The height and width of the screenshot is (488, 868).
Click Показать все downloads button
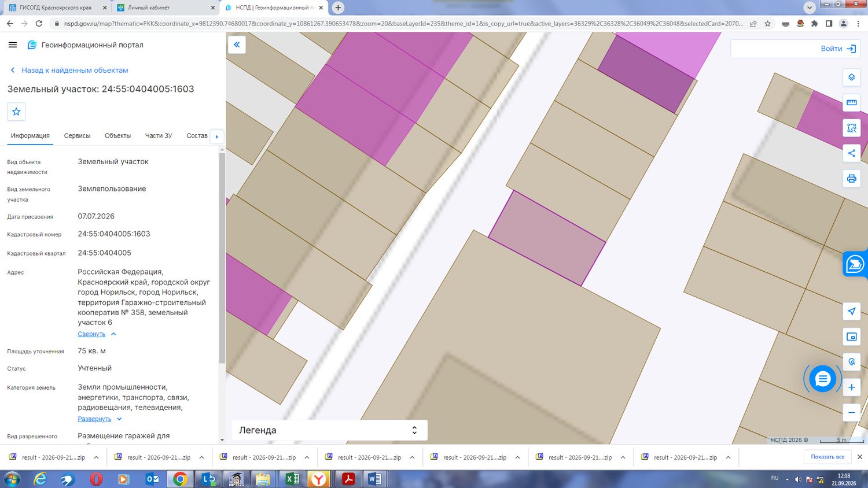pos(827,457)
